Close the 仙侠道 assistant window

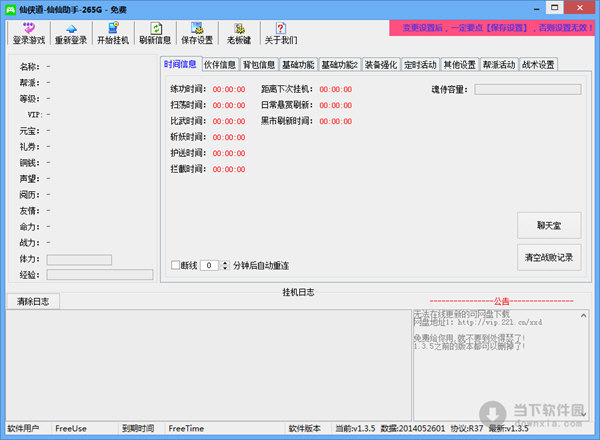click(580, 8)
